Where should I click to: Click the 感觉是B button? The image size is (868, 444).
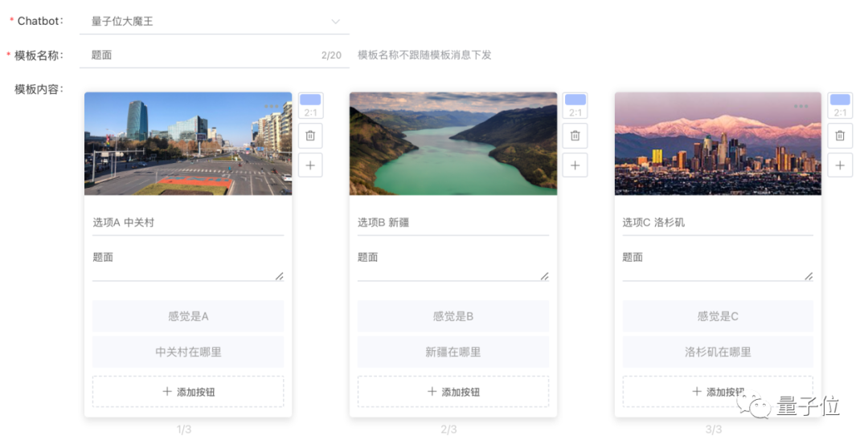[x=452, y=316]
